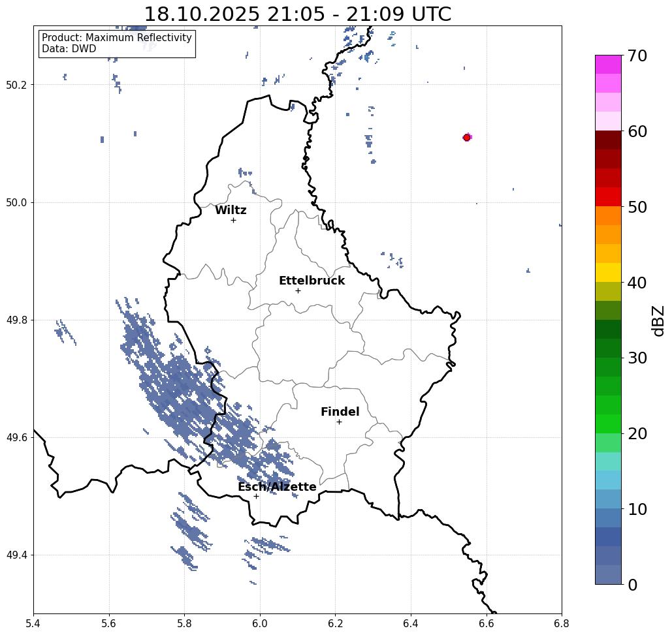Click the 60 value on the colorbar
672x635 pixels.
(x=637, y=131)
